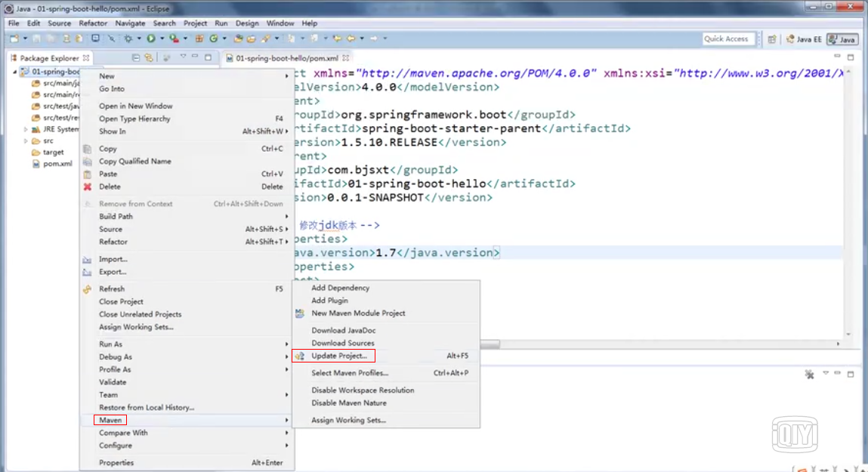Click the Open Perspective icon near top right
The height and width of the screenshot is (472, 868).
[x=771, y=39]
